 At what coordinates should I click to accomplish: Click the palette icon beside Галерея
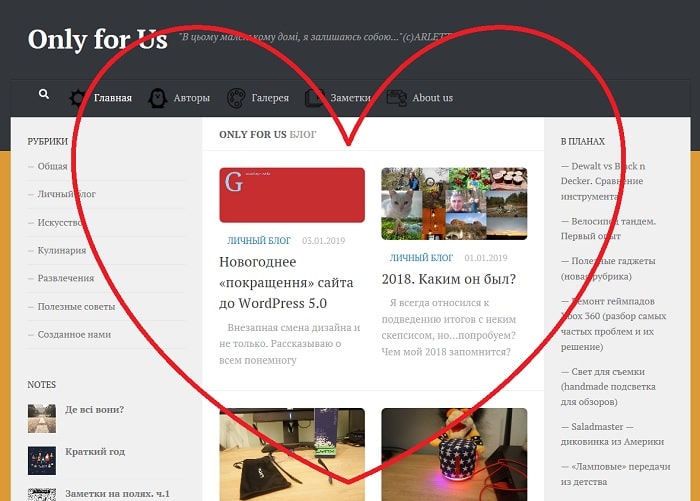[236, 98]
